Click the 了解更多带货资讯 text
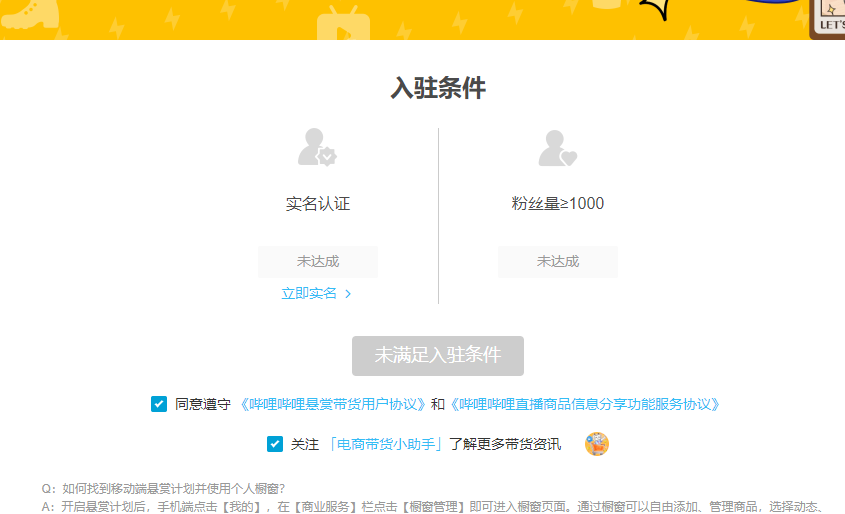Image resolution: width=845 pixels, height=514 pixels. click(x=505, y=444)
